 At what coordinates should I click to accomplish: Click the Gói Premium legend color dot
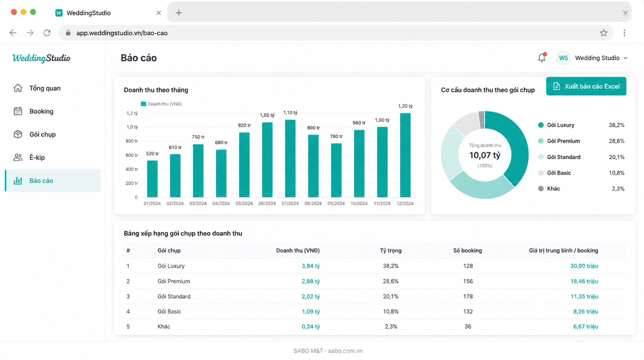(x=541, y=141)
